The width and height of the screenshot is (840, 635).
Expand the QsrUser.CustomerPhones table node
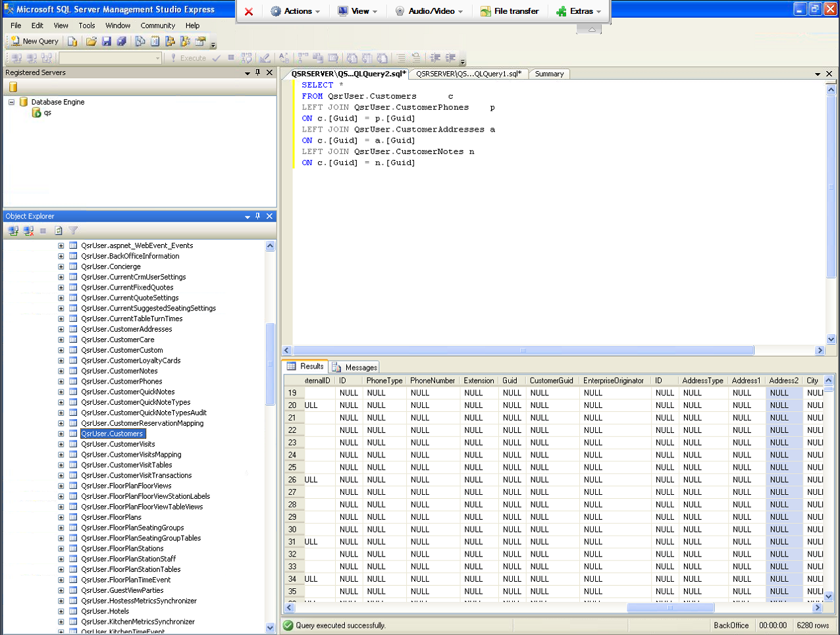click(61, 382)
